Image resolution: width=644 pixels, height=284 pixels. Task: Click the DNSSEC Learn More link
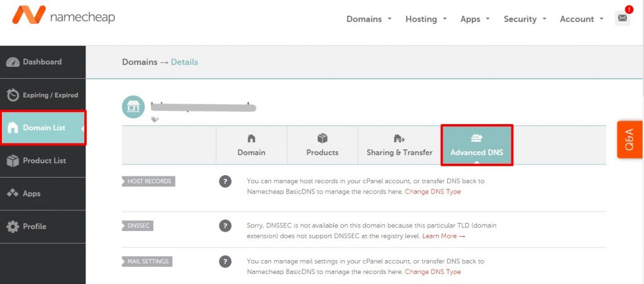[x=443, y=236]
